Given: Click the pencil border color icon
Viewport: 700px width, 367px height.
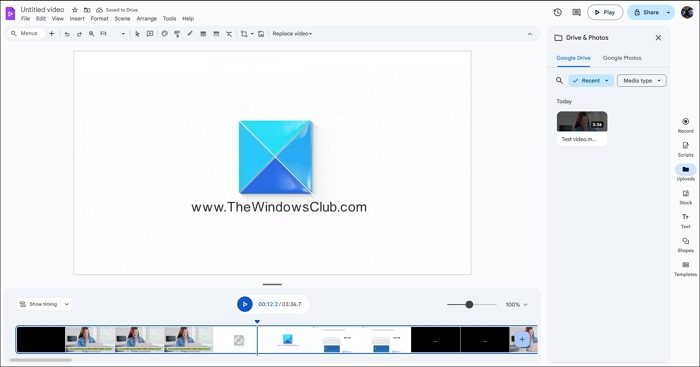Looking at the screenshot, I should tap(190, 34).
